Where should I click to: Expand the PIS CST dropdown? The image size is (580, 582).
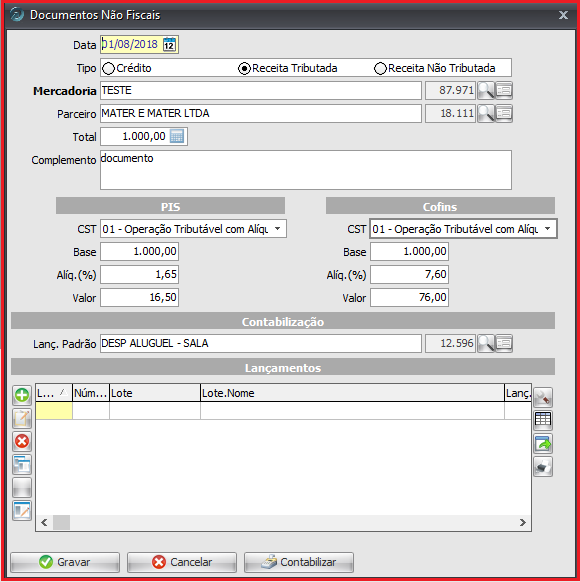278,229
